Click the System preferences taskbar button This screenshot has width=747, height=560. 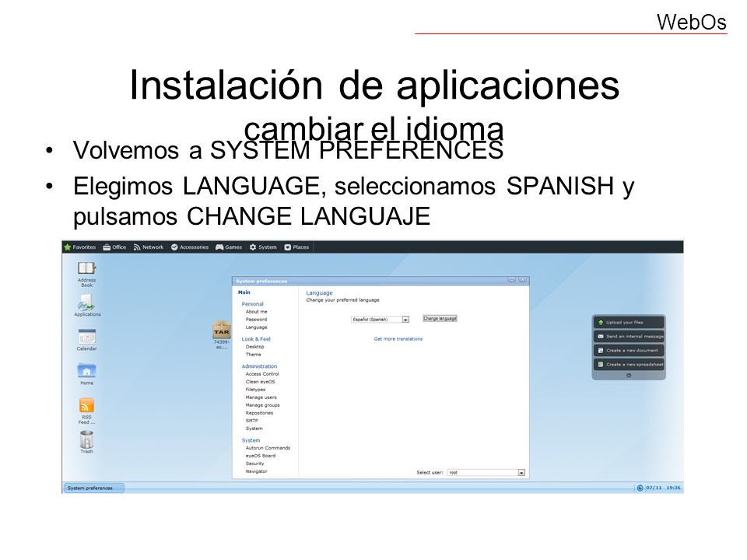[x=93, y=488]
